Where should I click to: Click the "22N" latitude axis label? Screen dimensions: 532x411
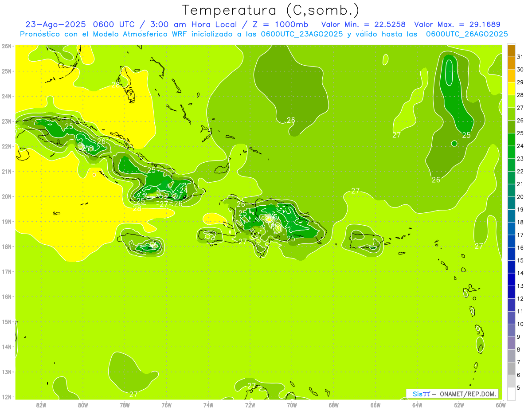coord(6,146)
